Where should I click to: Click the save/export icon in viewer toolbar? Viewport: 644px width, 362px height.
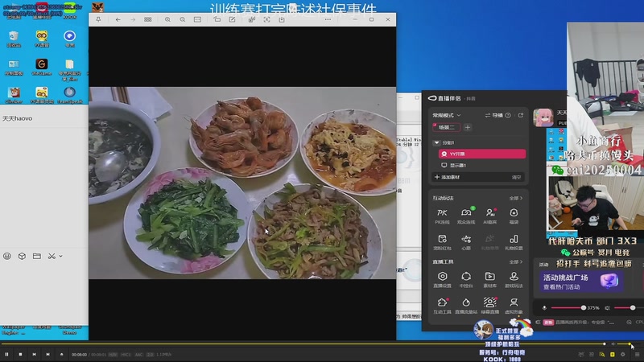[x=281, y=19]
